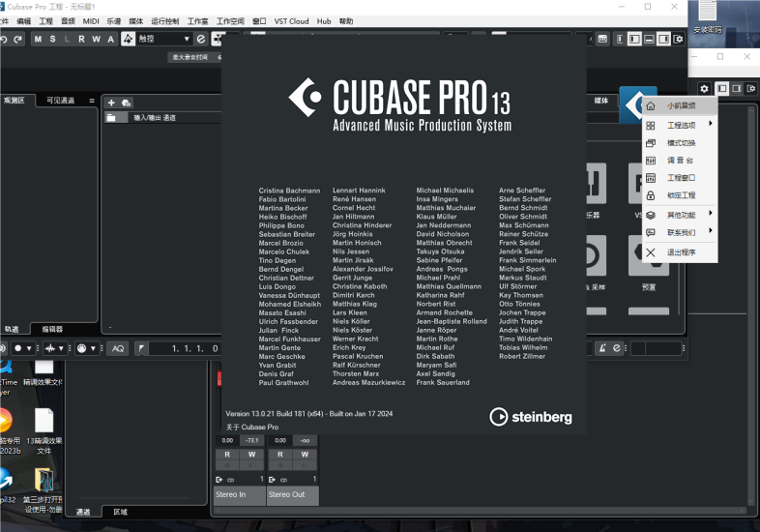Open the 乐器 tile in the media rack

(x=595, y=192)
